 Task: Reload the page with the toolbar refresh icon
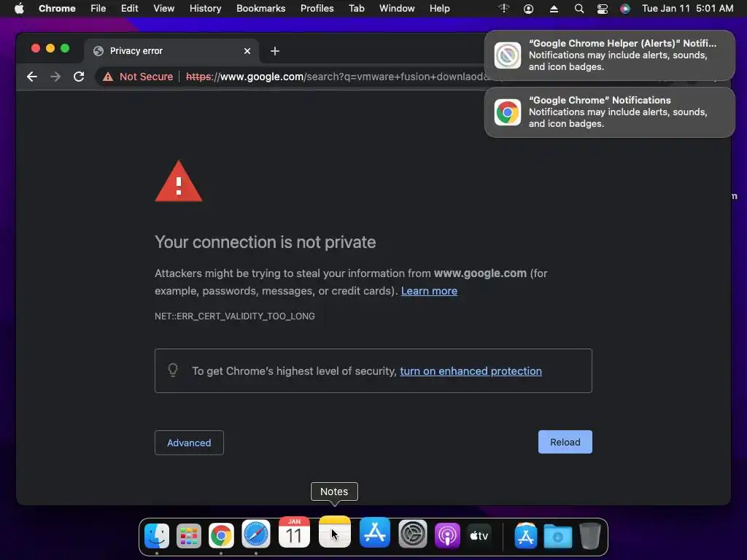coord(79,77)
